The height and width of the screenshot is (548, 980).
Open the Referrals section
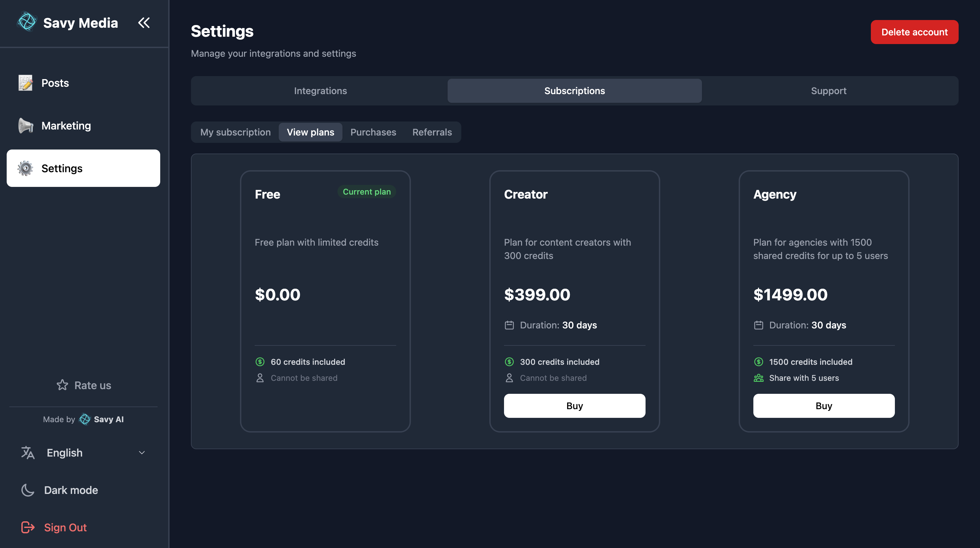[x=432, y=132]
